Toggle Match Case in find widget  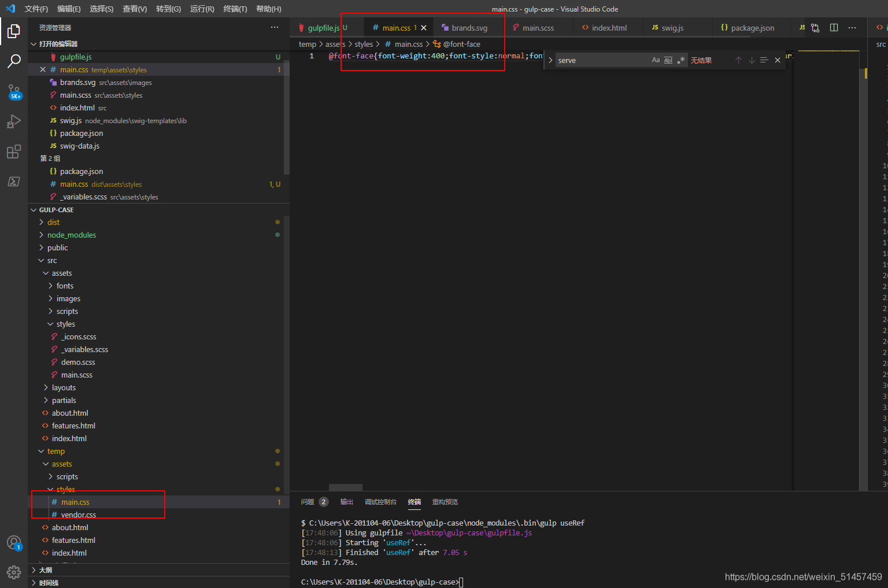[656, 60]
